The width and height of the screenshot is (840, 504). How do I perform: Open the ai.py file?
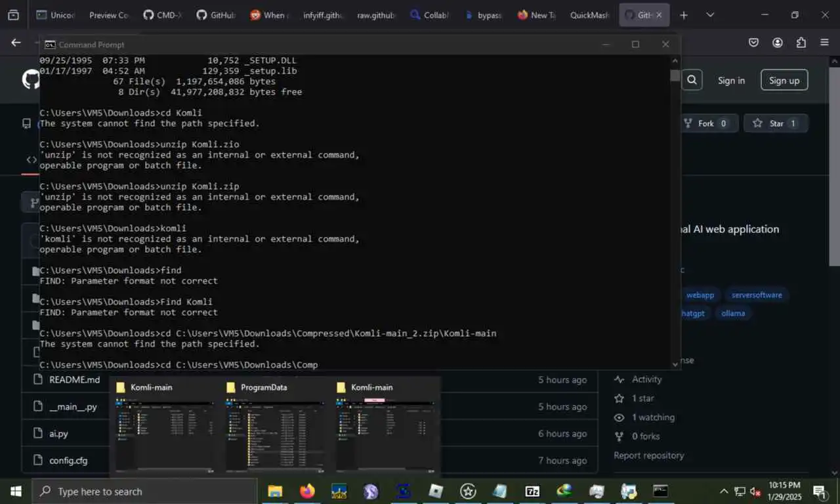pos(58,433)
